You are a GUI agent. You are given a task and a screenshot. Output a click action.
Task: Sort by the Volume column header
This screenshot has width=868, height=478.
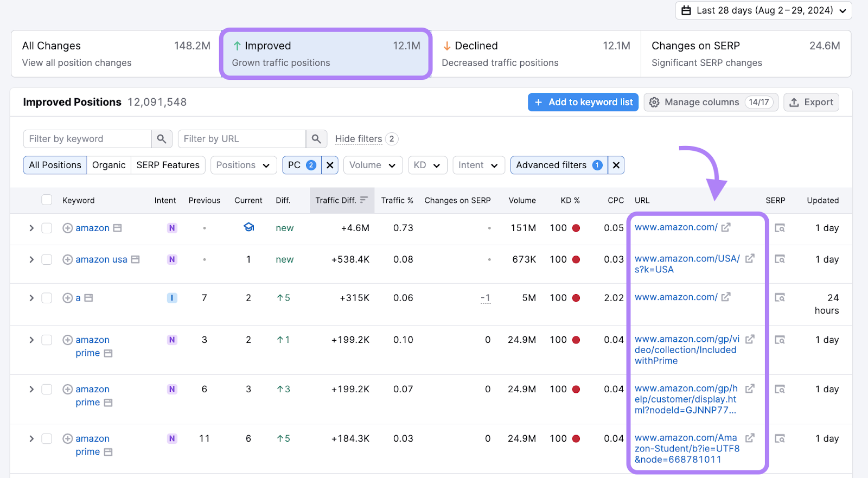(522, 200)
